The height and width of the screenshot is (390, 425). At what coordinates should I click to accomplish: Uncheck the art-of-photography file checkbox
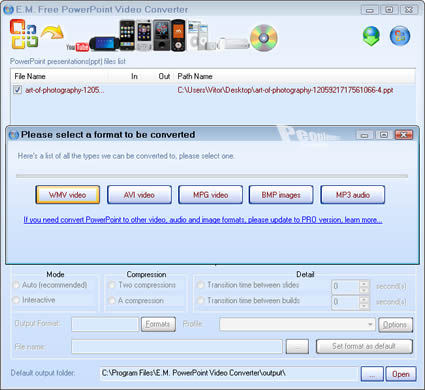tap(18, 90)
